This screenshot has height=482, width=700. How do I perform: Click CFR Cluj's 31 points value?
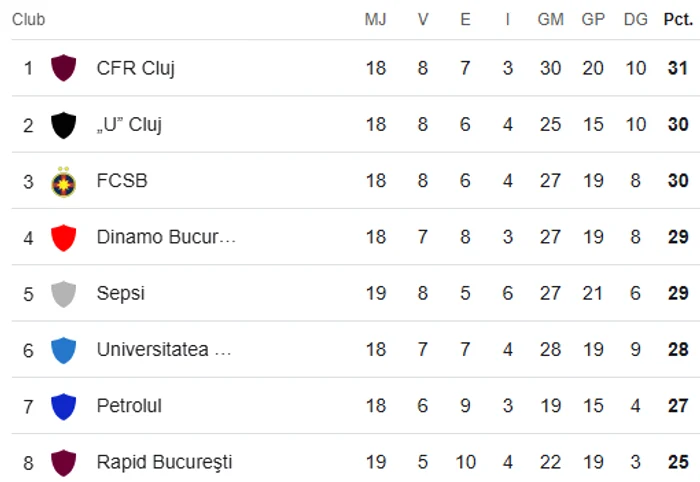(678, 68)
